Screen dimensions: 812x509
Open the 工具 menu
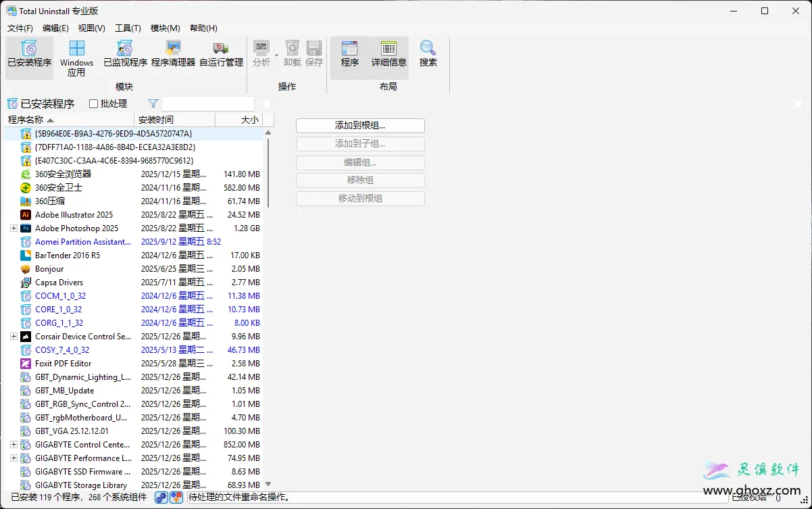(127, 28)
